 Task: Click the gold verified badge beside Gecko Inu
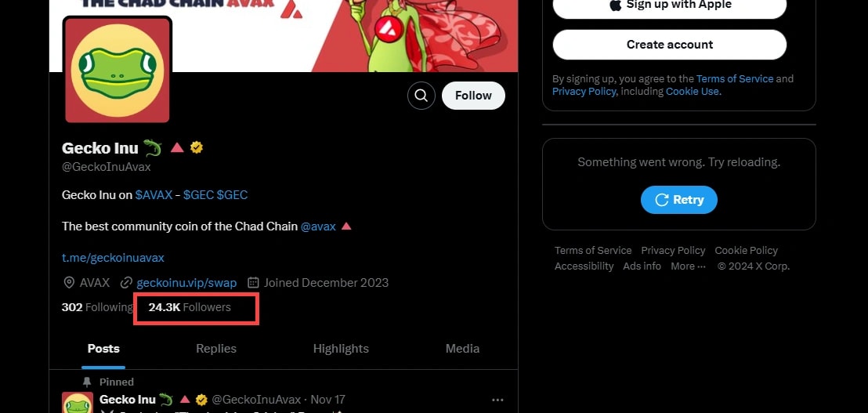pyautogui.click(x=197, y=147)
